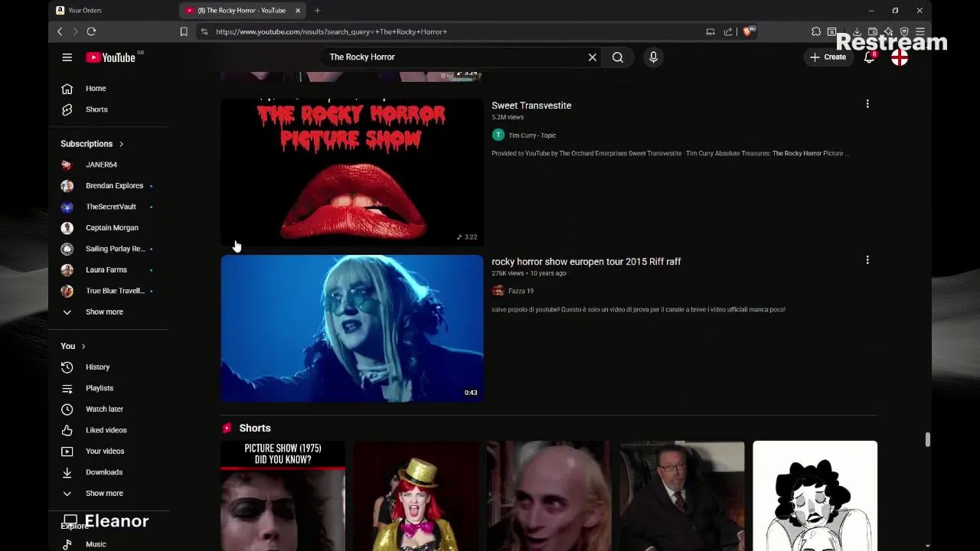Viewport: 980px width, 551px height.
Task: Open more options for Sweet Transvestite
Action: click(x=867, y=104)
